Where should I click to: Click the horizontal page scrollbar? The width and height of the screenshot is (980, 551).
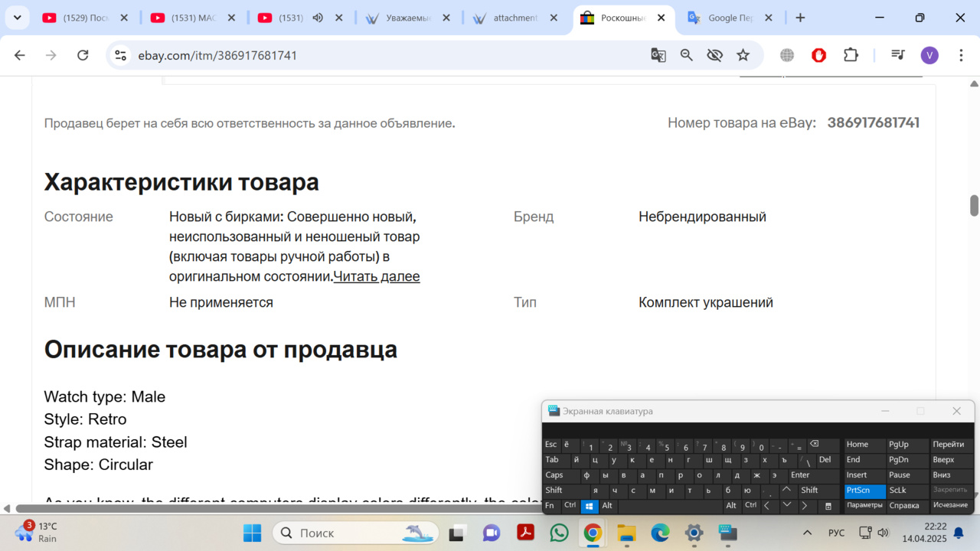pyautogui.click(x=276, y=508)
